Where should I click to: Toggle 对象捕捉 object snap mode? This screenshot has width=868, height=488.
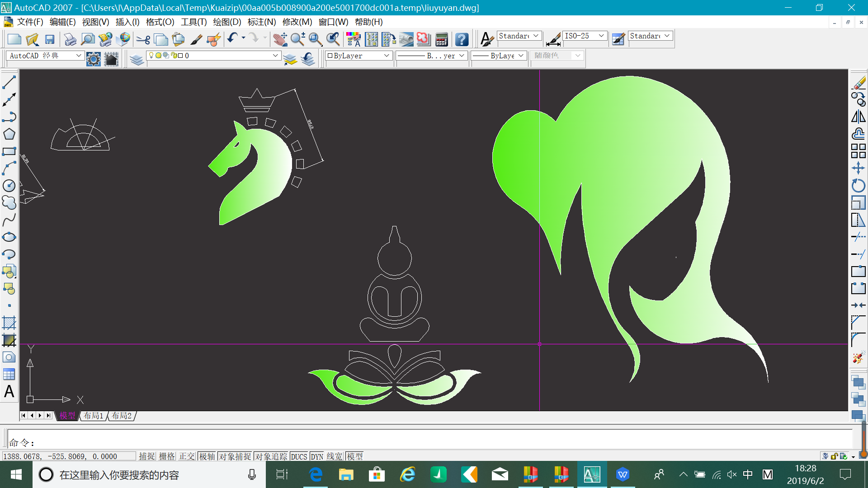[x=235, y=456]
